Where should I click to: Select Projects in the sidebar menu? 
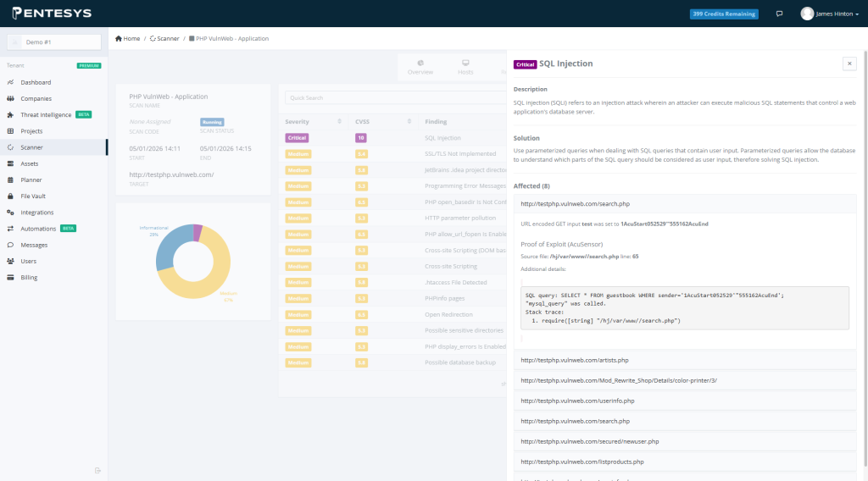[31, 131]
